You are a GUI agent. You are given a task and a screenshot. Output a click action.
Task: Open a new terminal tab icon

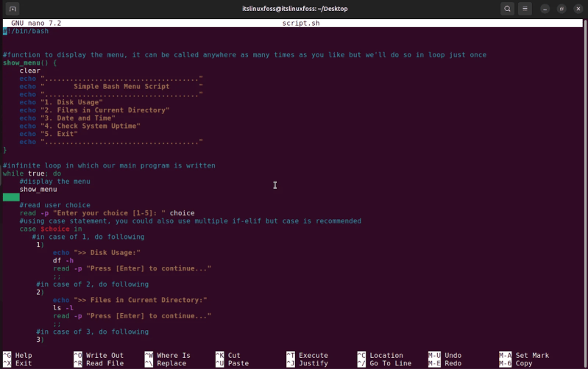(x=13, y=9)
